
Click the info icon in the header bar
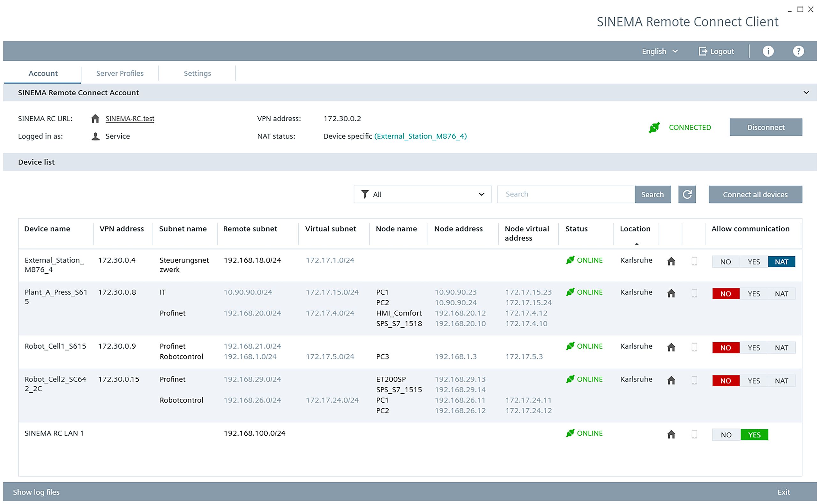[768, 51]
